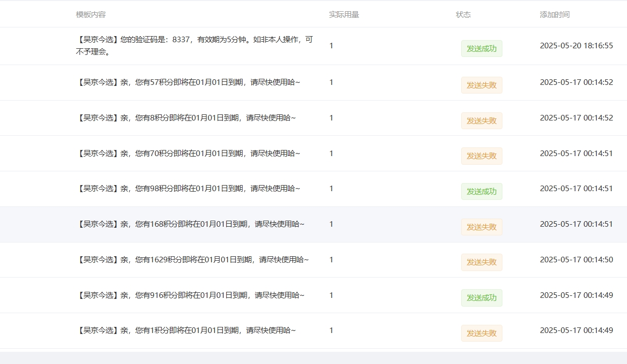The image size is (627, 364).
Task: Click the timestamp in the 916积分 row
Action: 576,295
